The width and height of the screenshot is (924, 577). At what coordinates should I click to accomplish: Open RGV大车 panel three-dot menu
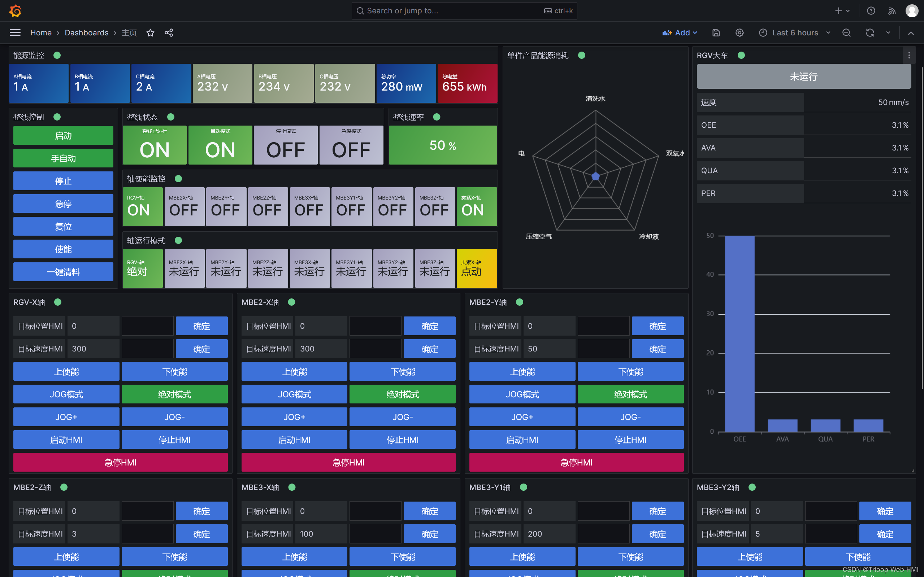click(x=909, y=56)
